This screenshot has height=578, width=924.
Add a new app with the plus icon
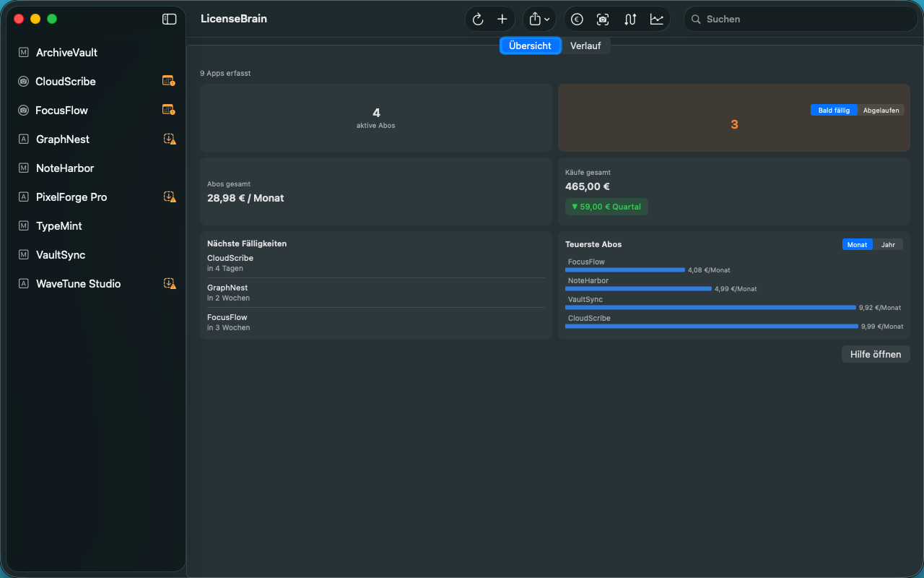coord(502,20)
